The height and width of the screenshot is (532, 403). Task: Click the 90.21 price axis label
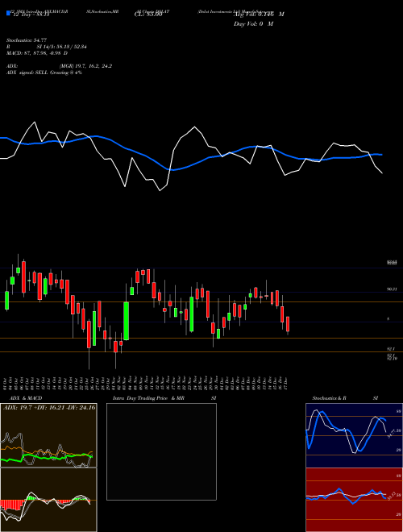[x=392, y=289]
